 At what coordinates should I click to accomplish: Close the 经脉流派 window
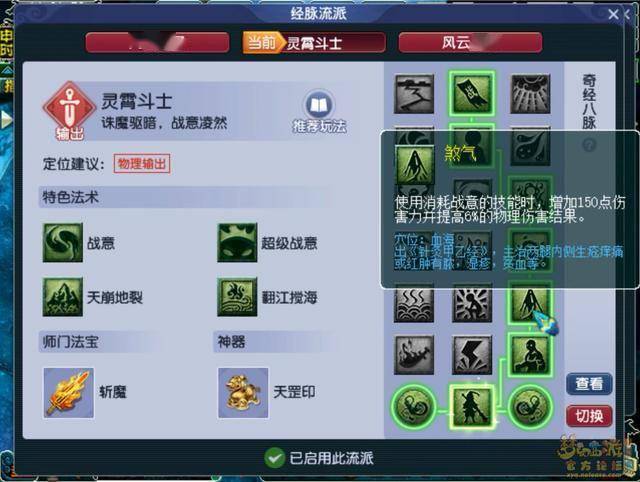(613, 15)
